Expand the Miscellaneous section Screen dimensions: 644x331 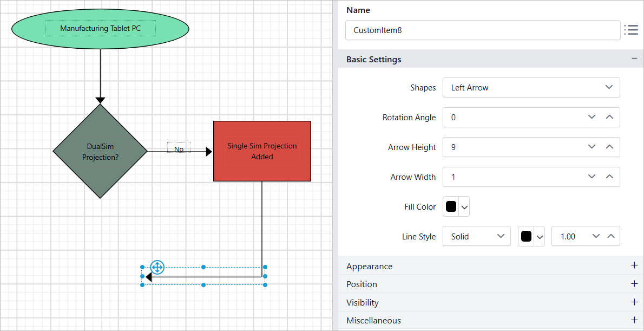click(634, 320)
